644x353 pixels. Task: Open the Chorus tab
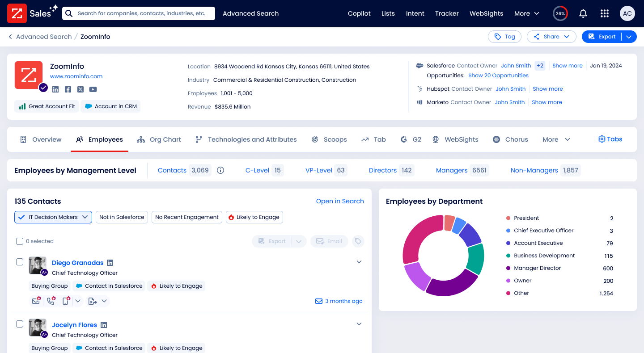tap(510, 139)
